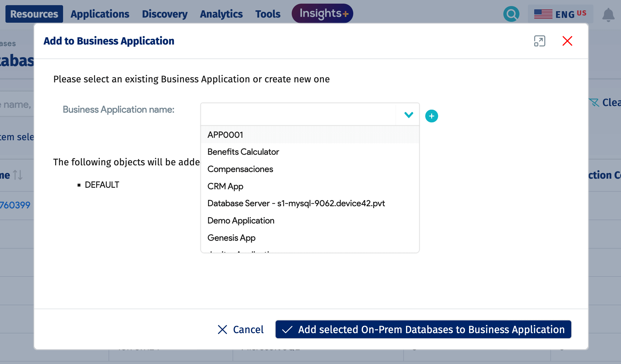Add selected On-Prem Databases to Business Application
This screenshot has height=364, width=621.
pos(423,329)
